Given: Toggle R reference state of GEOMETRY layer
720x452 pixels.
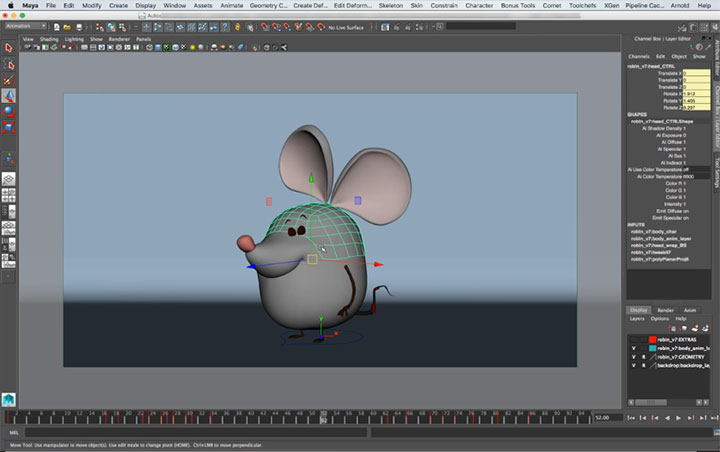Looking at the screenshot, I should tap(643, 357).
